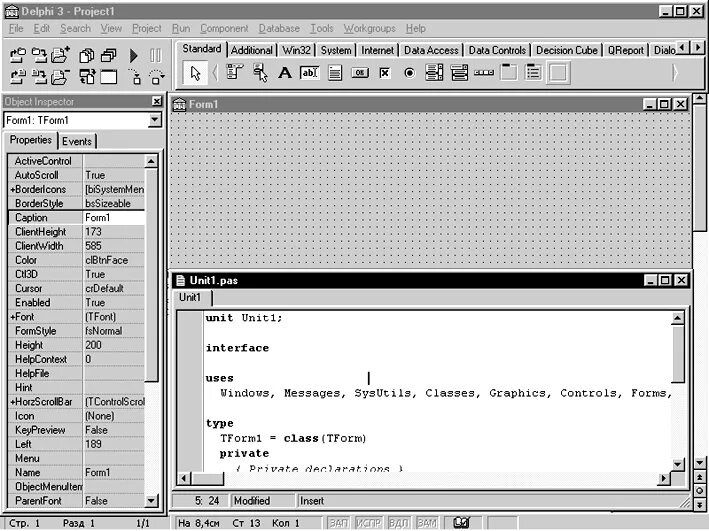Pick the GroupBox component icon

point(509,72)
